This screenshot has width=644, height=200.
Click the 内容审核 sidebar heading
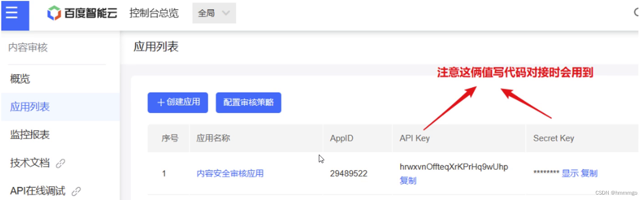click(x=28, y=47)
